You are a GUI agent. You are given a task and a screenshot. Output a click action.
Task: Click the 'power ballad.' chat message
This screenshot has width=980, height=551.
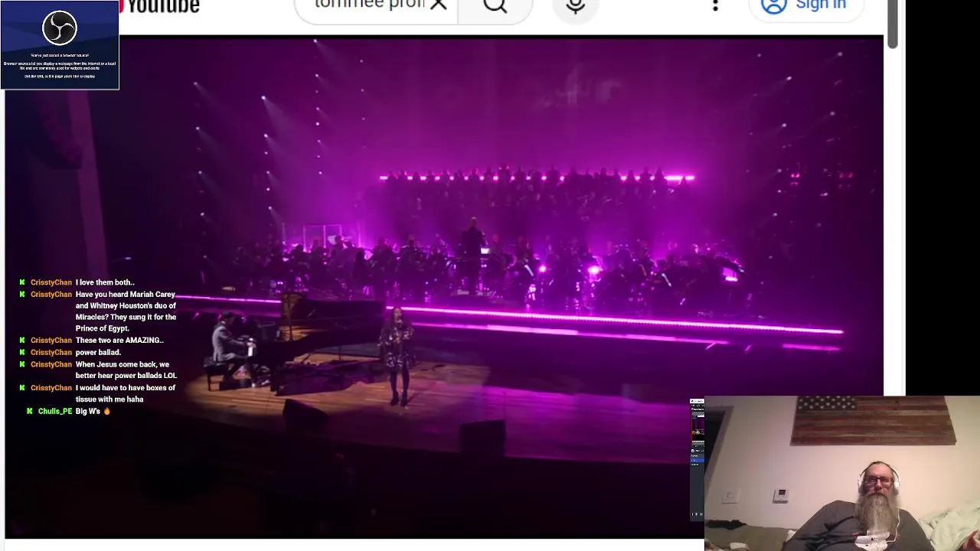click(x=98, y=353)
